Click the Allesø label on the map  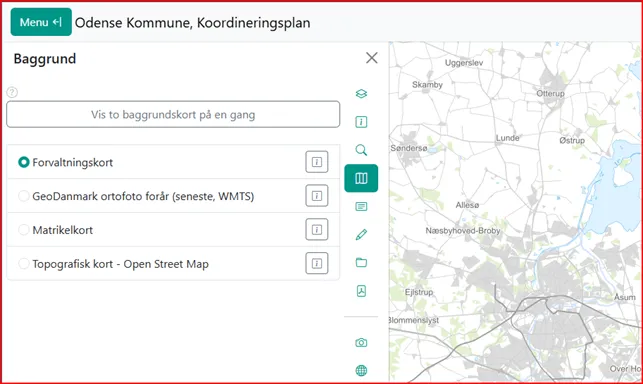click(467, 205)
